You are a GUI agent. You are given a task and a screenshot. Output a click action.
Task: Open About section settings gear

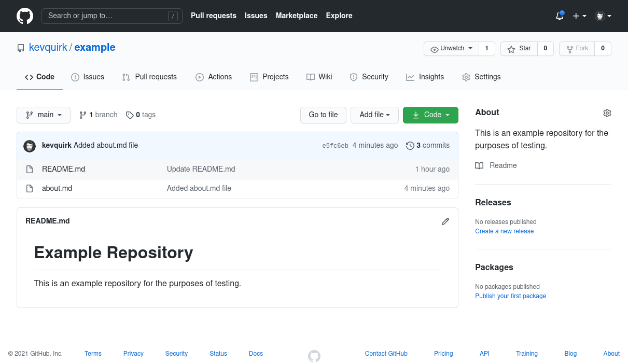click(x=607, y=113)
